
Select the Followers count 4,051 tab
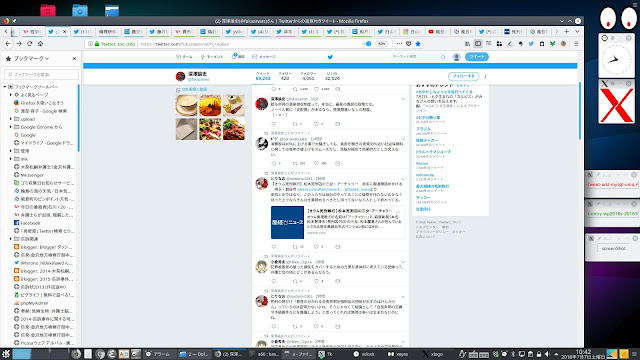[x=308, y=76]
